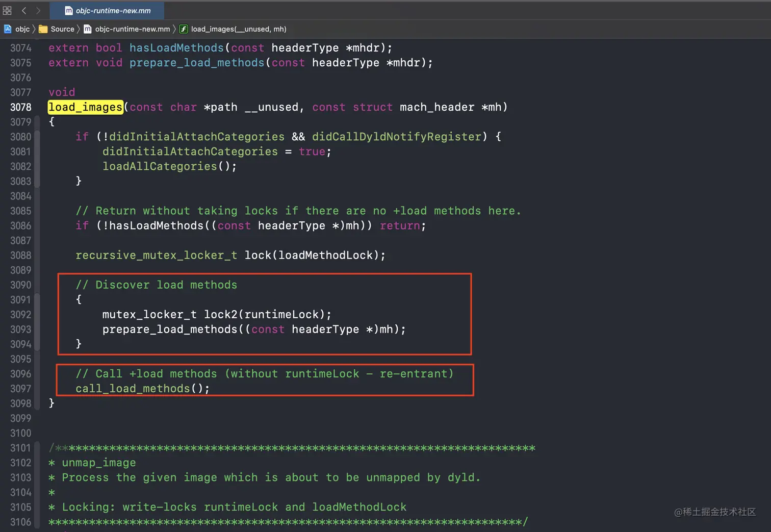The width and height of the screenshot is (771, 532).
Task: Click didCallDyldNotifyRegister in the if condition
Action: click(x=397, y=137)
